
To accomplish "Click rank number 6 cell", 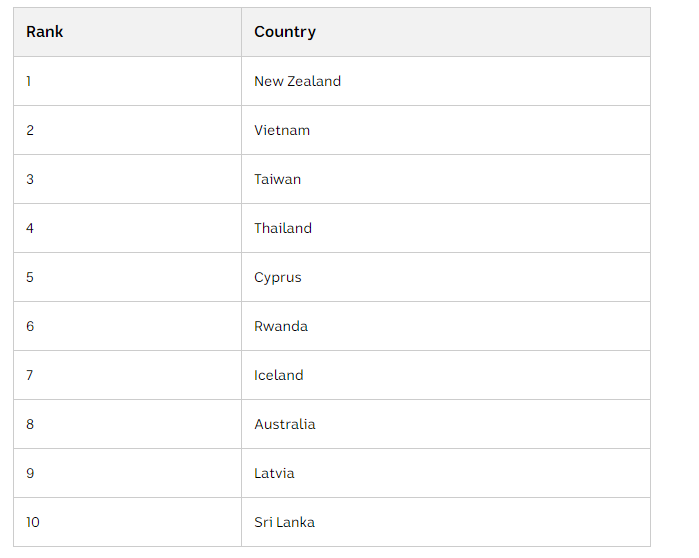I will pyautogui.click(x=127, y=326).
